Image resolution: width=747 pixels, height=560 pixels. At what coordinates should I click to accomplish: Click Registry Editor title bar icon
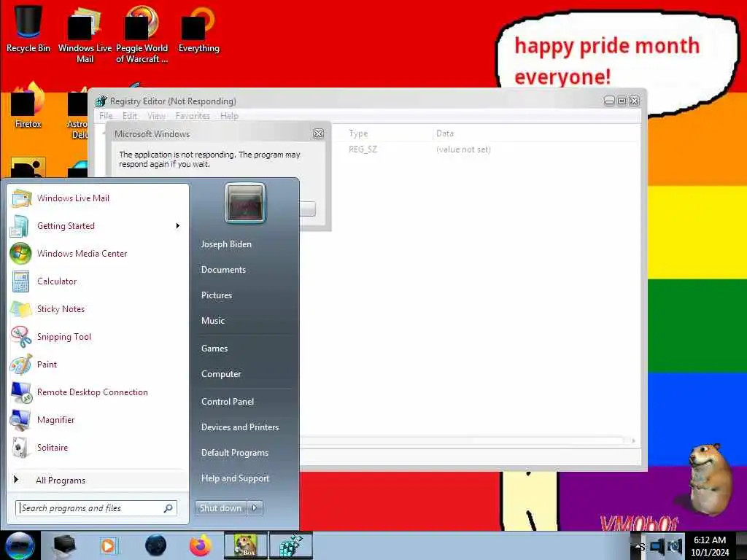[101, 101]
